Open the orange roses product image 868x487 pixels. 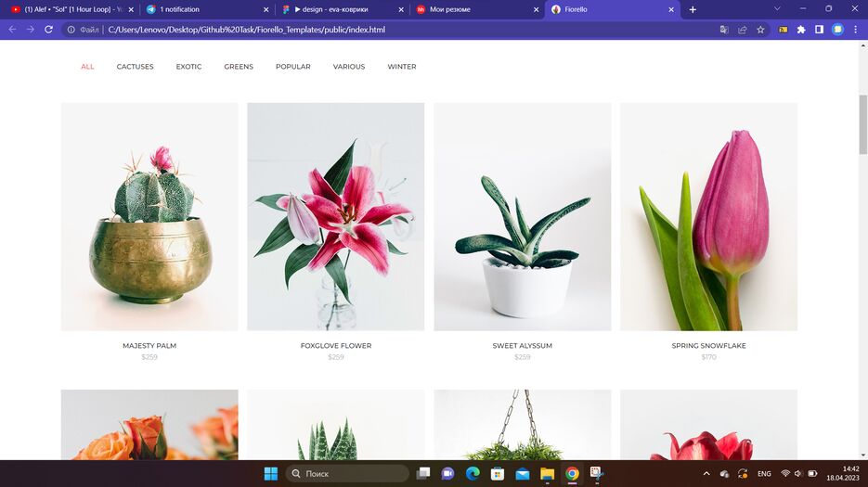point(149,425)
